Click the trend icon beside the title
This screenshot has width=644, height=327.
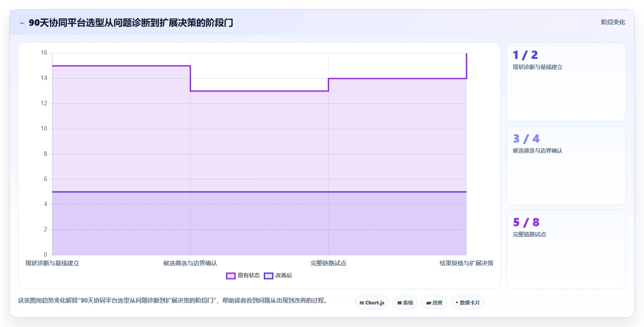point(22,23)
